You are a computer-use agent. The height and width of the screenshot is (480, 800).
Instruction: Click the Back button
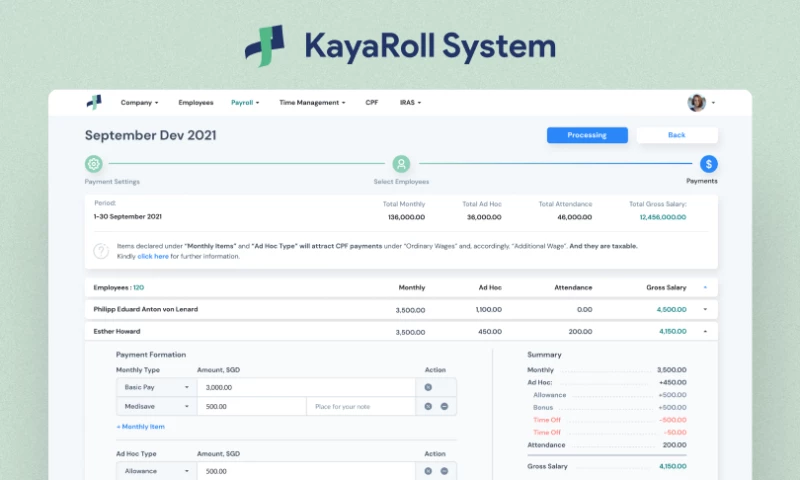[x=677, y=135]
